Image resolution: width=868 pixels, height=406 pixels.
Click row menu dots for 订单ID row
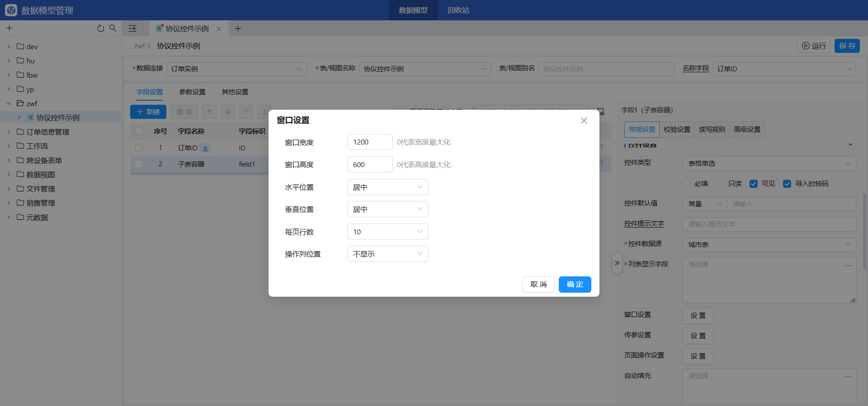pos(602,147)
